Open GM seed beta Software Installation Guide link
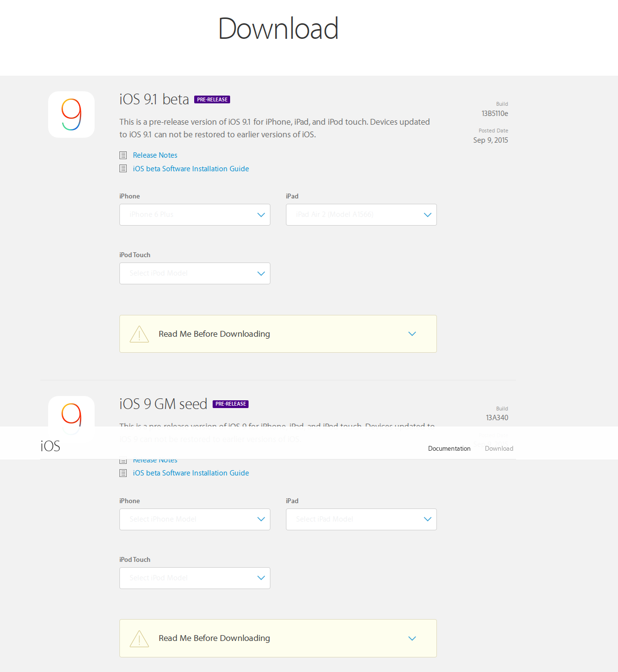The height and width of the screenshot is (672, 618). [191, 473]
